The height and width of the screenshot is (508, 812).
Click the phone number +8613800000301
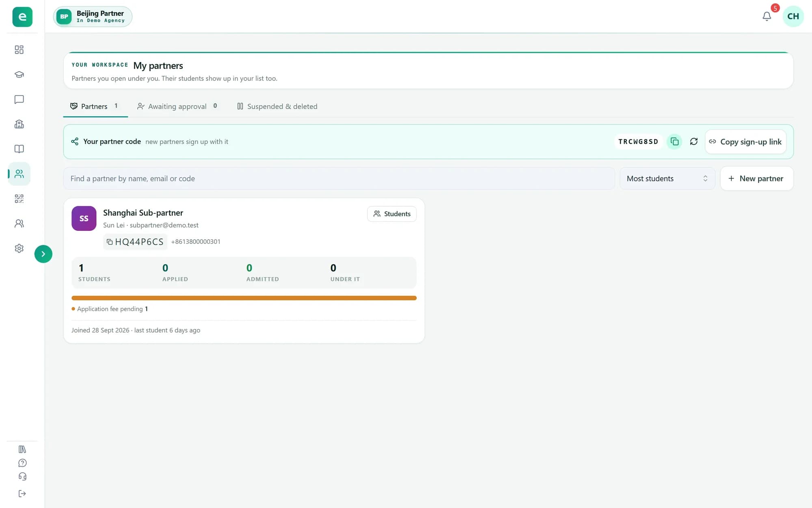pyautogui.click(x=196, y=241)
